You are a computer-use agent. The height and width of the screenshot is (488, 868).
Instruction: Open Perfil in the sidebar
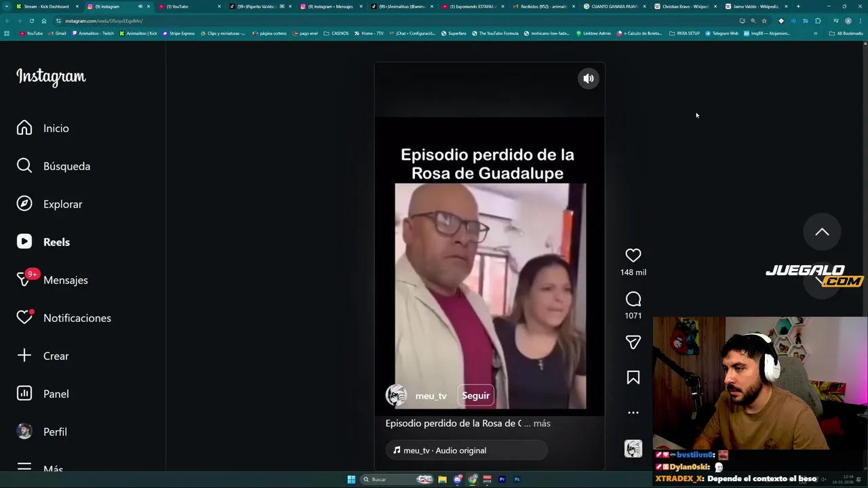42,432
